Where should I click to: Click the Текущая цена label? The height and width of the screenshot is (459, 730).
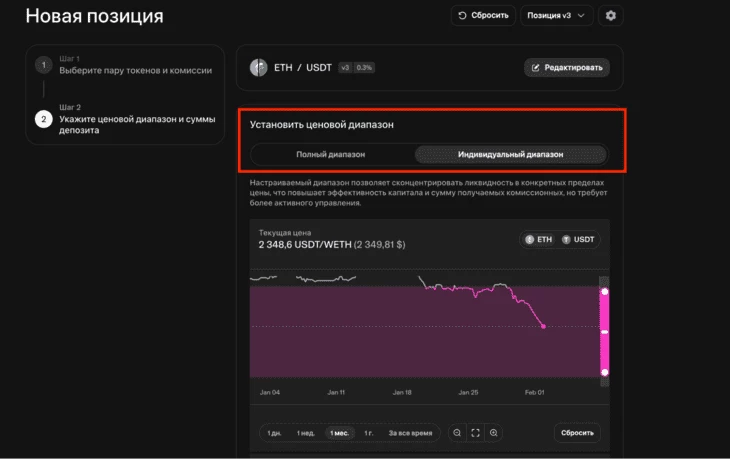click(285, 233)
